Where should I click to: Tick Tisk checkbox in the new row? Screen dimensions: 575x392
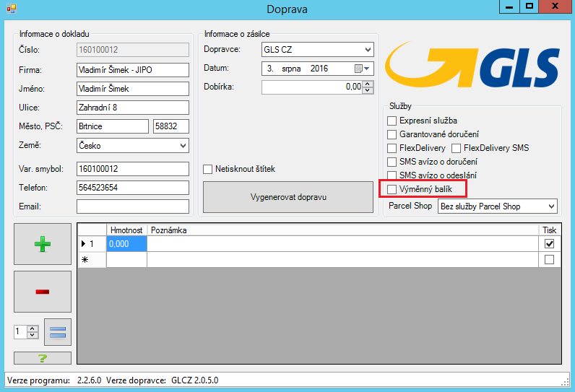click(x=549, y=260)
